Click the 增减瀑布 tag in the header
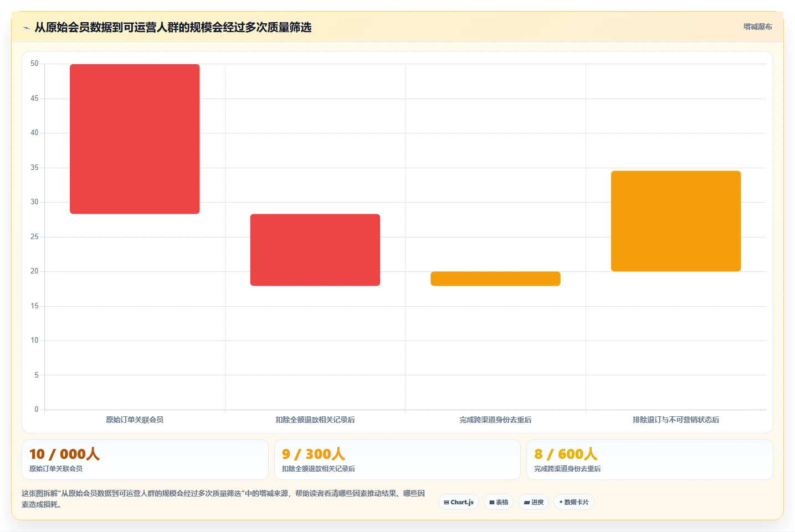795x532 pixels. [757, 27]
